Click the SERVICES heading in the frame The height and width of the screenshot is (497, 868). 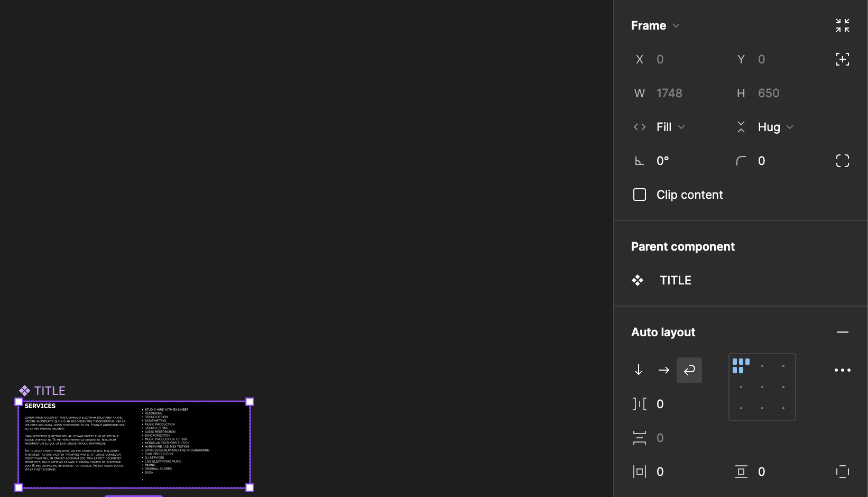pos(40,406)
